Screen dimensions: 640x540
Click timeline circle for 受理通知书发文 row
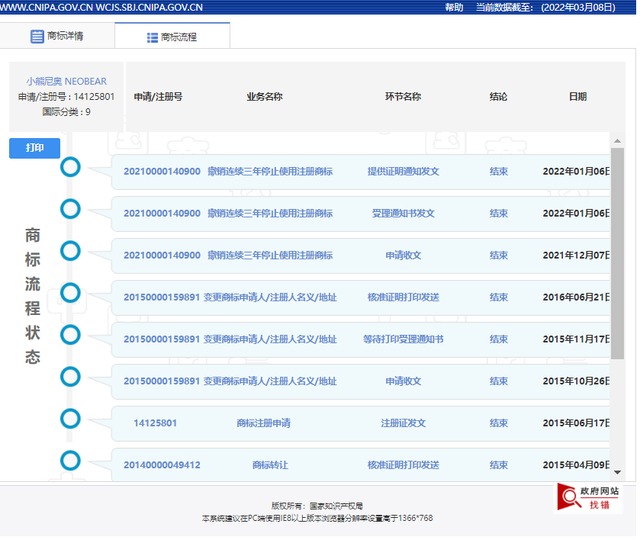tap(70, 209)
